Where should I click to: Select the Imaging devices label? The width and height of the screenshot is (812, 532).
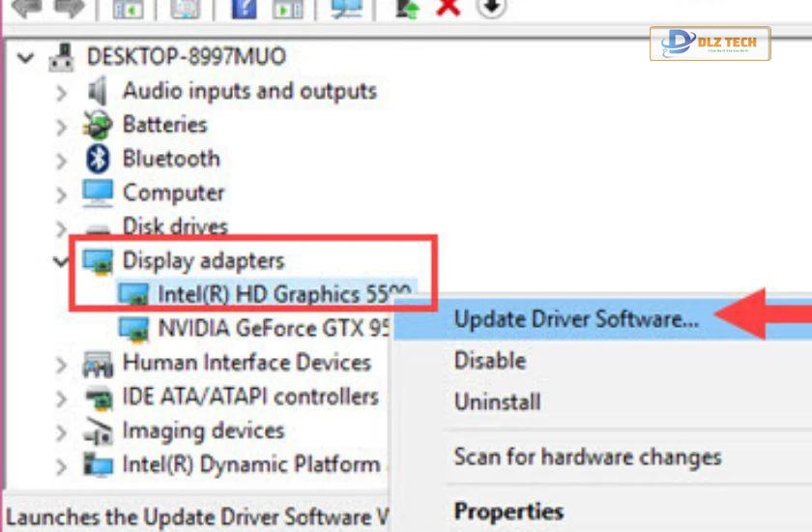[204, 431]
